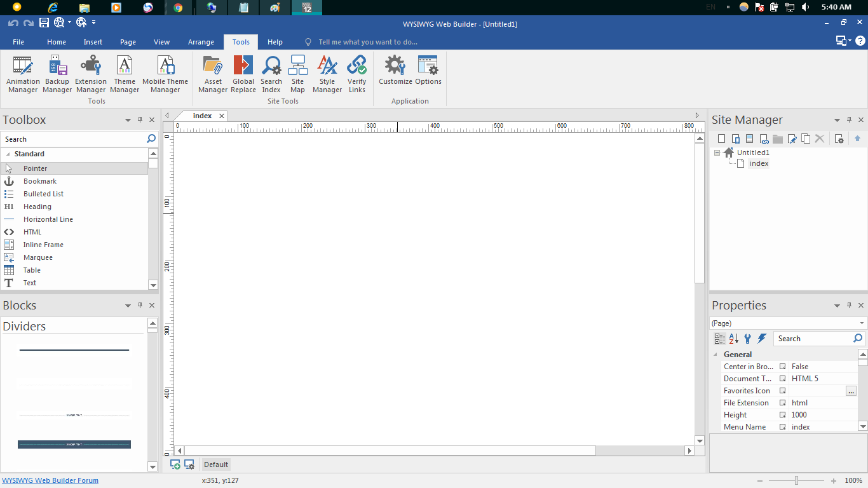Click the zoom slider handle
This screenshot has height=488, width=868.
[796, 480]
